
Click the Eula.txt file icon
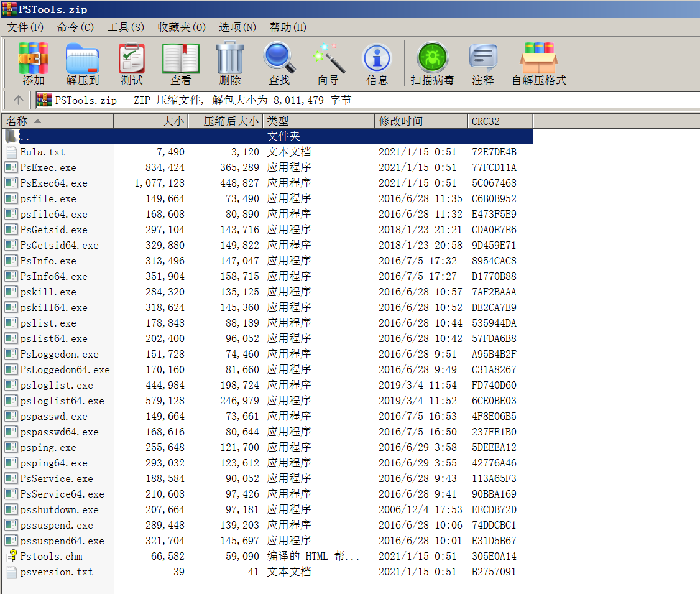click(x=11, y=152)
